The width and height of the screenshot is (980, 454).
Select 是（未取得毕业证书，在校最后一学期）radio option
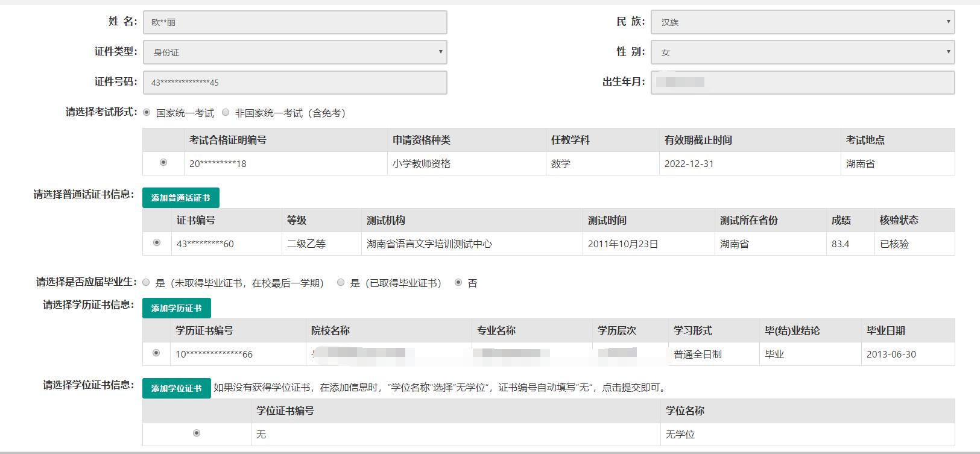coord(146,283)
